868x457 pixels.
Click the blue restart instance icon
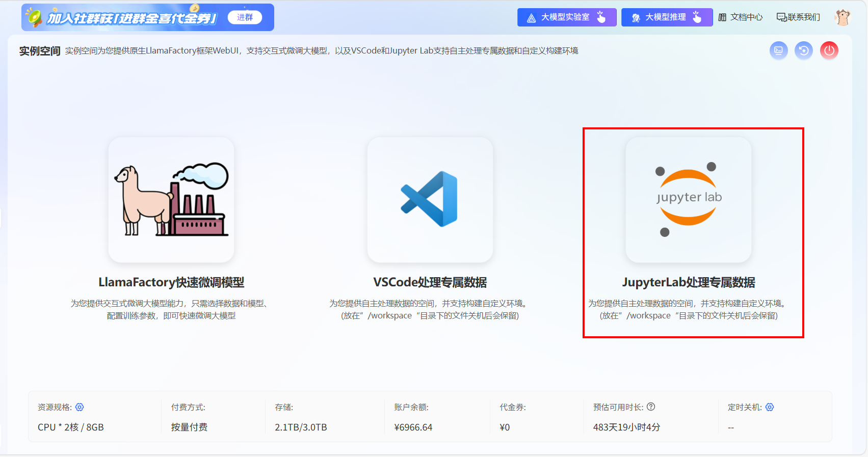[x=803, y=50]
